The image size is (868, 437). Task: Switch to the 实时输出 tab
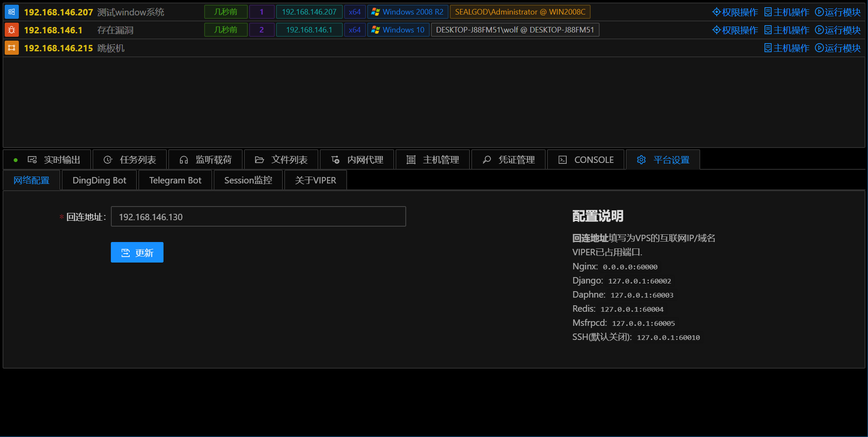tap(48, 160)
